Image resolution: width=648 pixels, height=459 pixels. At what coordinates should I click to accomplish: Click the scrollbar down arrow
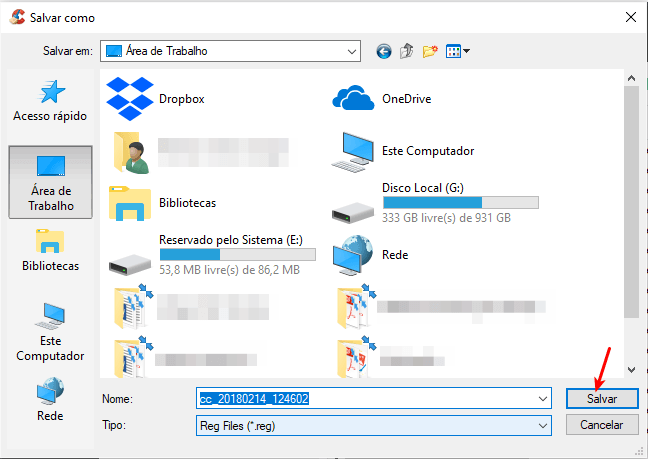click(x=631, y=370)
